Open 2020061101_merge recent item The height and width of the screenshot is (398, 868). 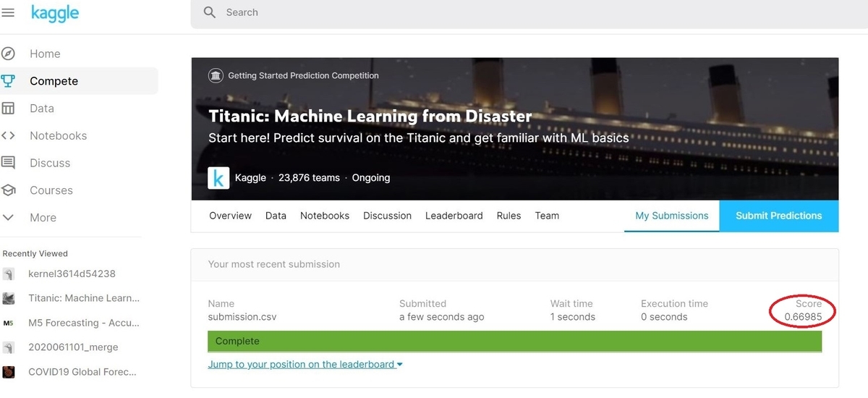[x=73, y=347]
